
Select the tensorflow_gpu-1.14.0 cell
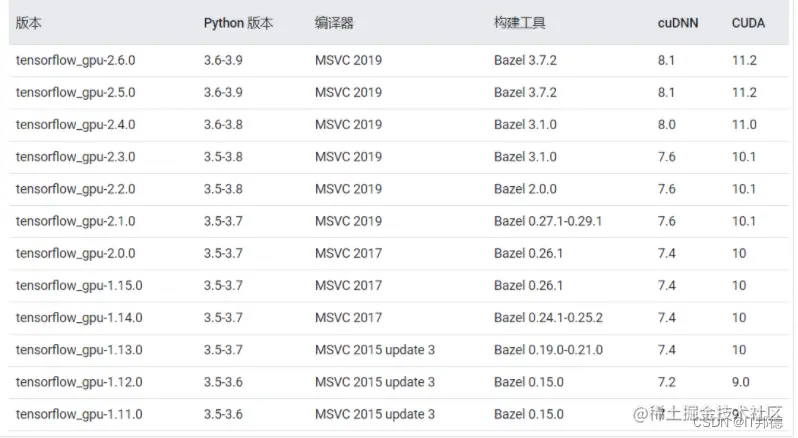tap(79, 318)
